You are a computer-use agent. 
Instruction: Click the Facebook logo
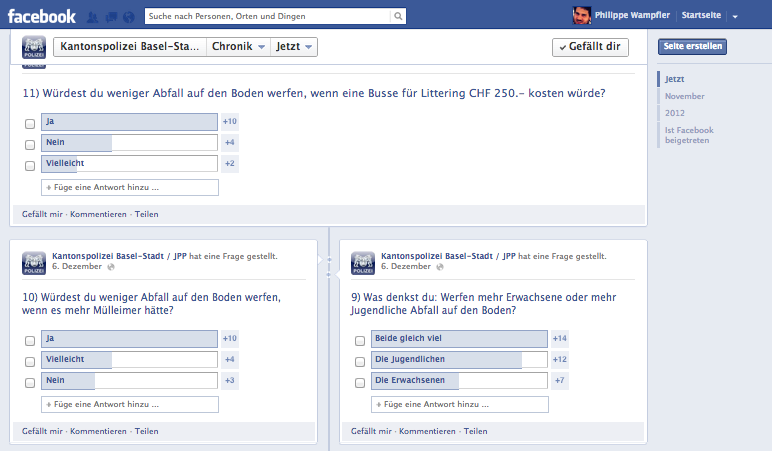tap(42, 16)
